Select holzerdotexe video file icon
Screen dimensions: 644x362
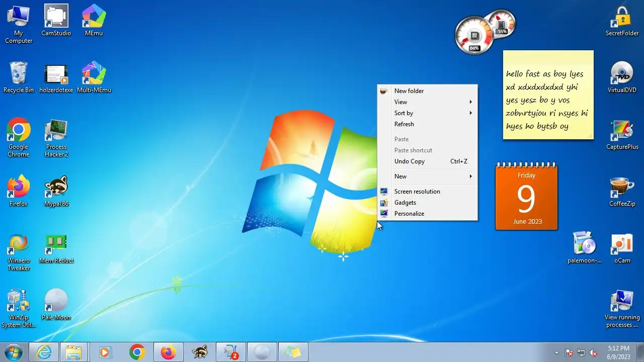click(56, 78)
